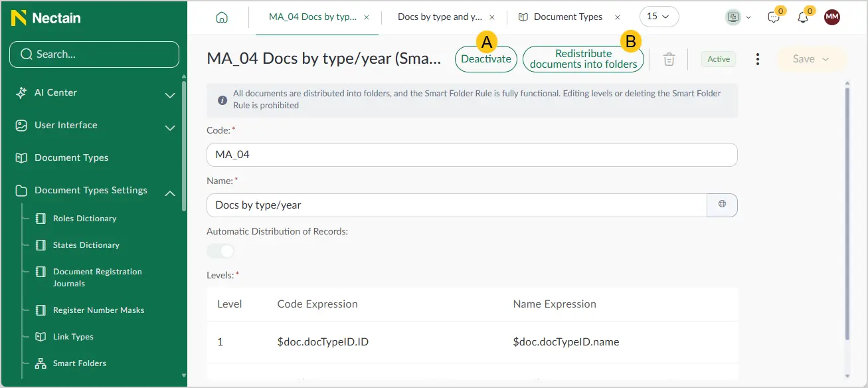Toggle Automatic Distribution of Records switch
The height and width of the screenshot is (388, 868).
click(x=220, y=251)
